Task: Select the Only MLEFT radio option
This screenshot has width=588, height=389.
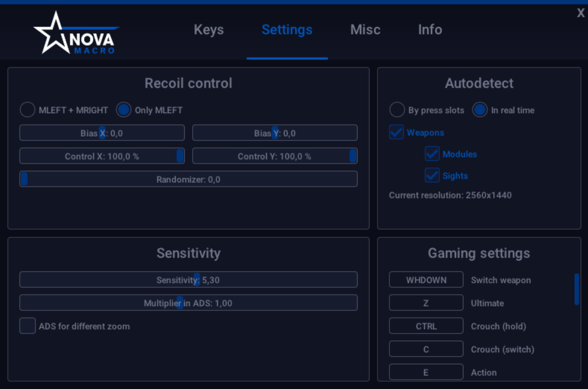Action: click(x=124, y=110)
